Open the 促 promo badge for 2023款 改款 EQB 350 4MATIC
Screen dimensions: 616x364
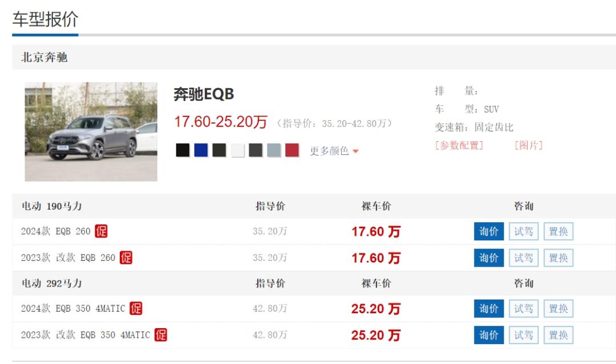(x=161, y=334)
